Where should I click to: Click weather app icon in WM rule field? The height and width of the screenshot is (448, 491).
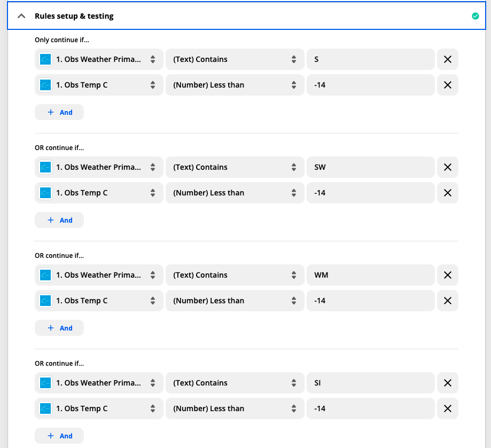click(45, 275)
